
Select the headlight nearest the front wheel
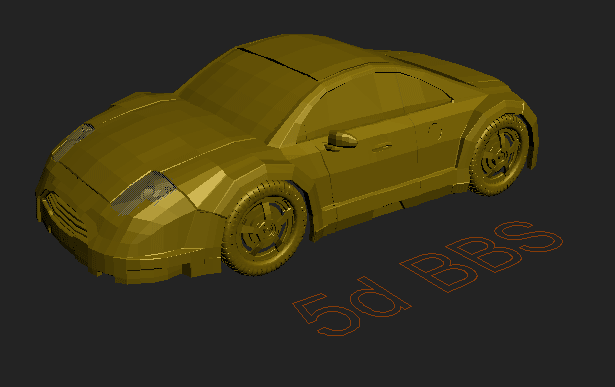[x=144, y=192]
